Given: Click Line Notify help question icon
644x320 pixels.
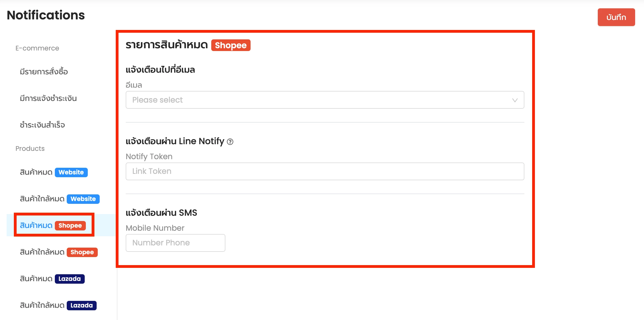Looking at the screenshot, I should click(230, 142).
